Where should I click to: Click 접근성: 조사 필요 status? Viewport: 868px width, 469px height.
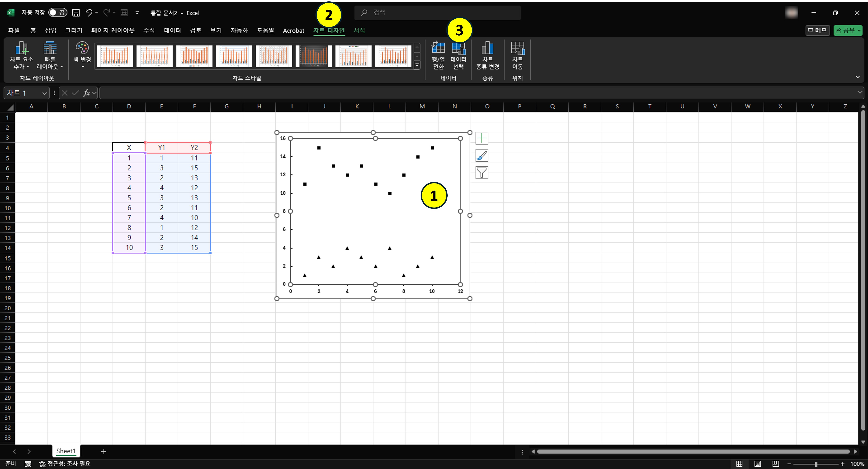click(x=65, y=464)
